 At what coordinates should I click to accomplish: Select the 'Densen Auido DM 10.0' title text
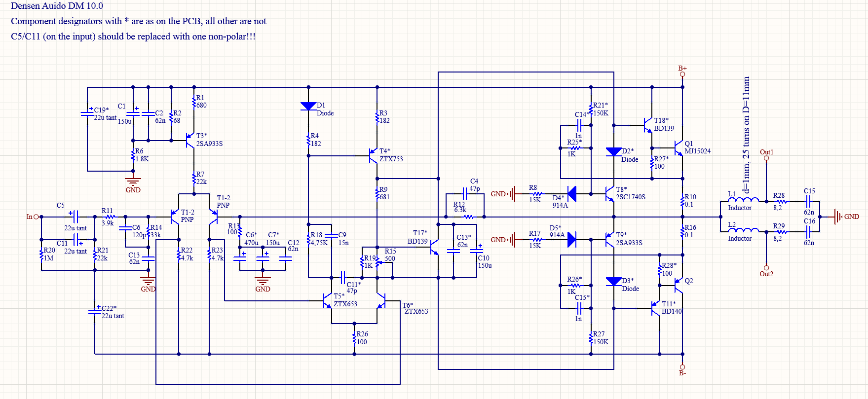point(57,6)
